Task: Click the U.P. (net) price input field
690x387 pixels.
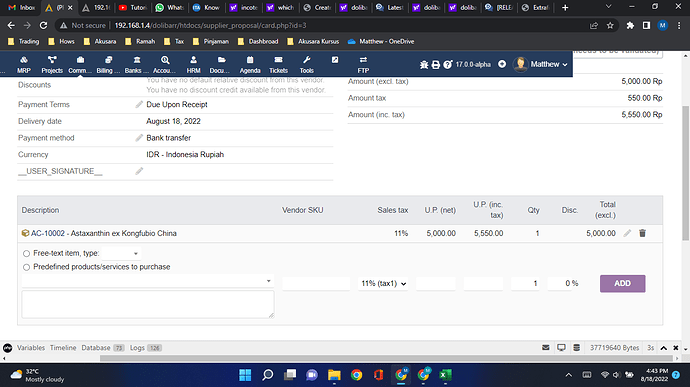Action: click(435, 284)
